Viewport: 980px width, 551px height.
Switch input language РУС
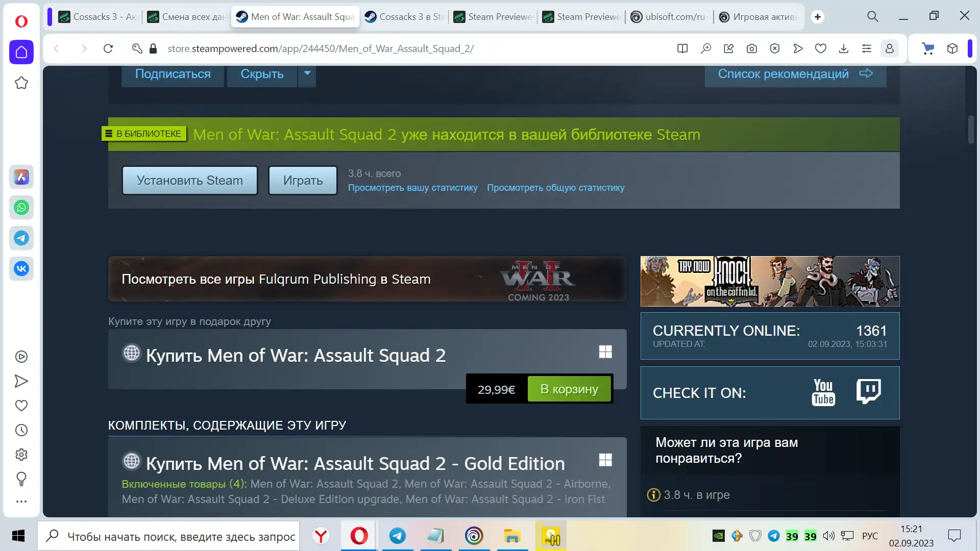tap(870, 536)
